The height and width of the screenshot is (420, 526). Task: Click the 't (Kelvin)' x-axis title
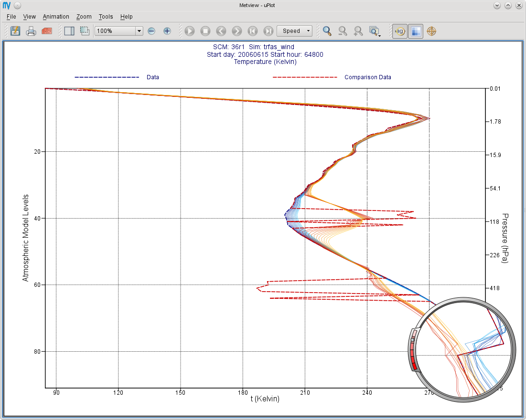(x=265, y=399)
